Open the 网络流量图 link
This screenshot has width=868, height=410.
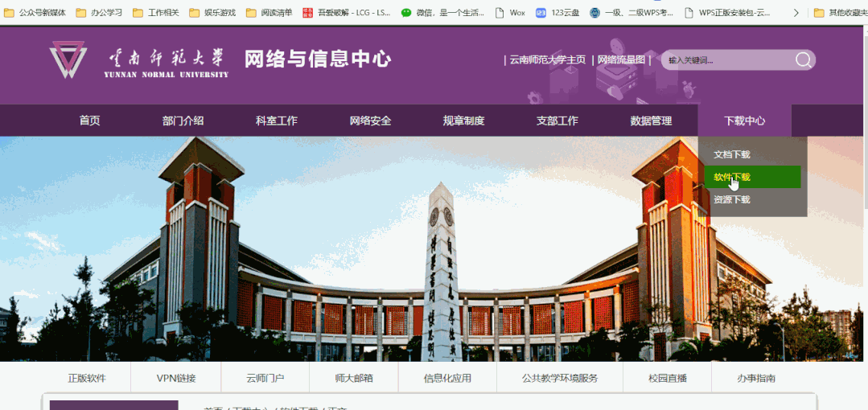tap(621, 59)
